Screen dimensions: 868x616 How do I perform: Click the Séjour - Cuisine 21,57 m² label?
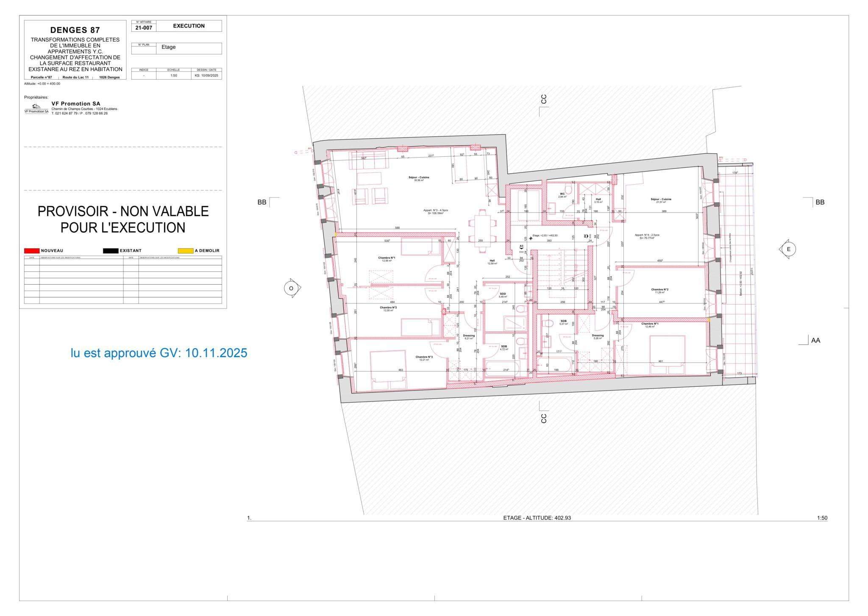(661, 200)
